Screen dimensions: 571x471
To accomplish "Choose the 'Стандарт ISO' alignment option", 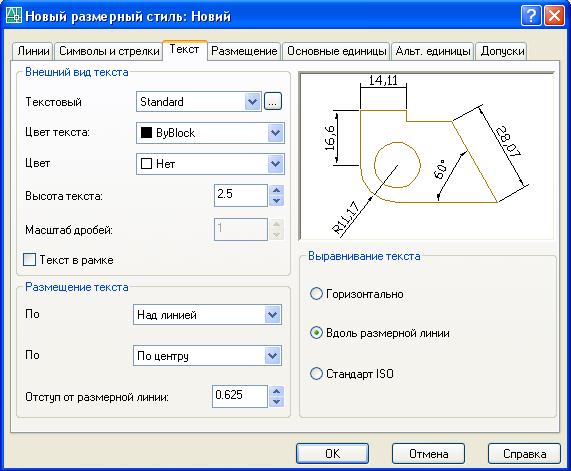I will [x=316, y=374].
